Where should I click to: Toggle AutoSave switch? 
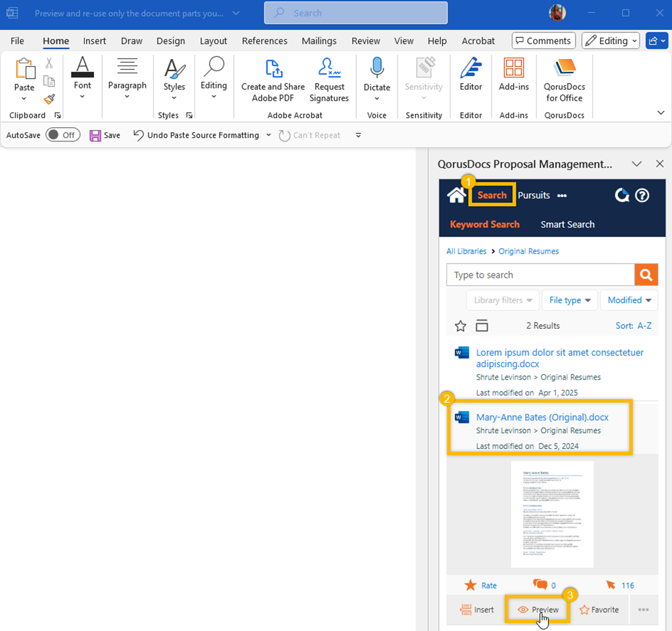(63, 135)
